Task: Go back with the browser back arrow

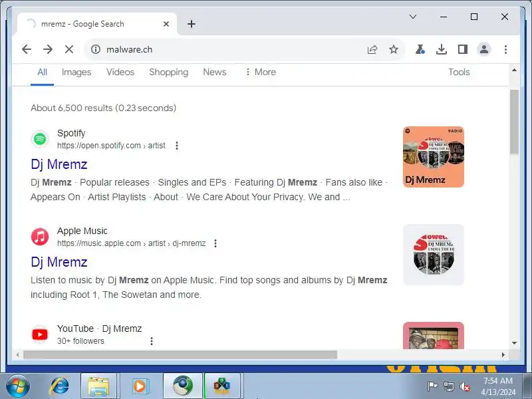Action: 27,49
